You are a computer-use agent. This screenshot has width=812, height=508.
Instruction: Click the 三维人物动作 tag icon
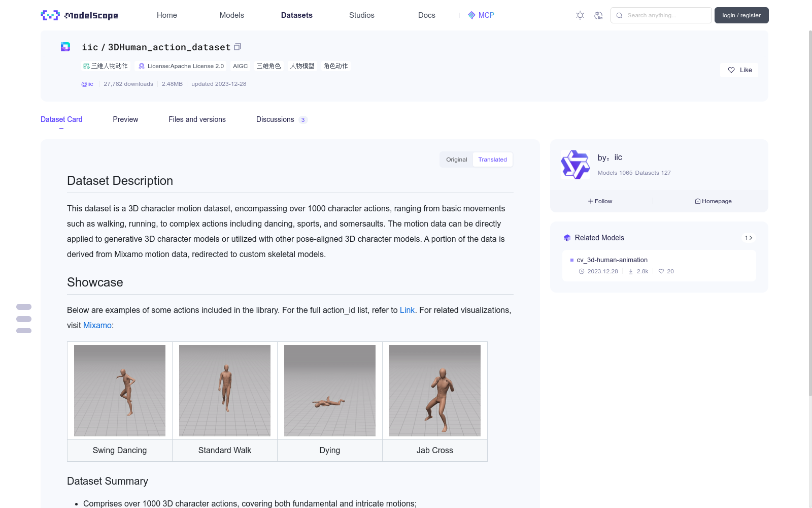pos(86,66)
